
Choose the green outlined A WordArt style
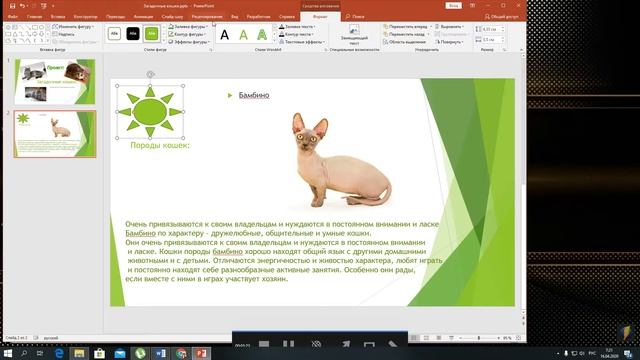(x=262, y=35)
